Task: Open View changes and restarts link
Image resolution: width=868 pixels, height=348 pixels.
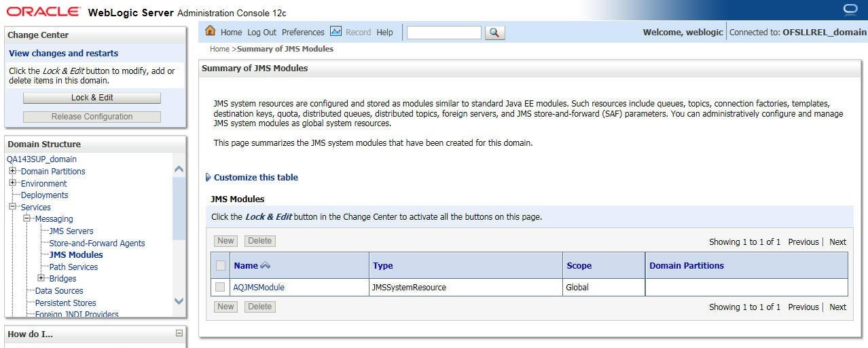Action: pyautogui.click(x=63, y=53)
